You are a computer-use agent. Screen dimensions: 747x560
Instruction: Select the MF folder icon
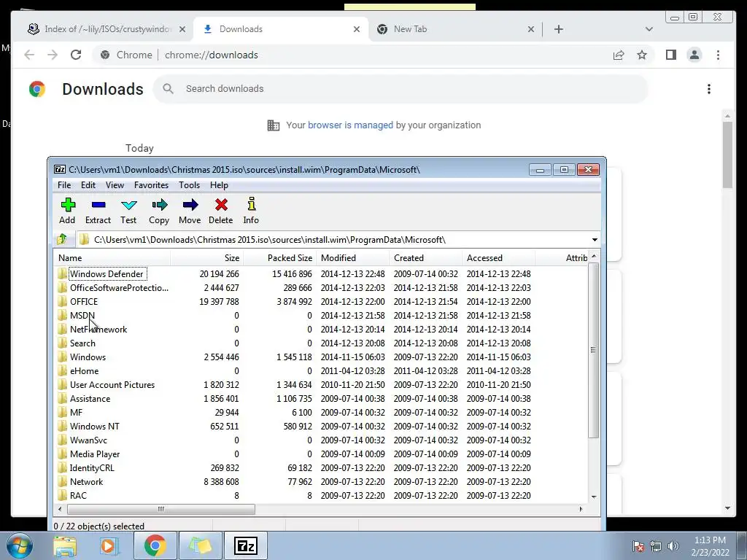click(x=62, y=412)
